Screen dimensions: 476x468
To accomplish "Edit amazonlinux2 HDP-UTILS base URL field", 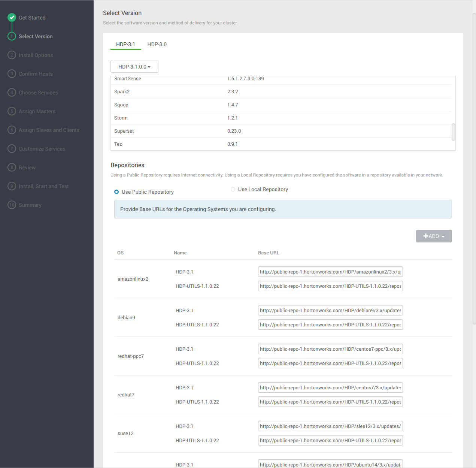I will coord(330,286).
